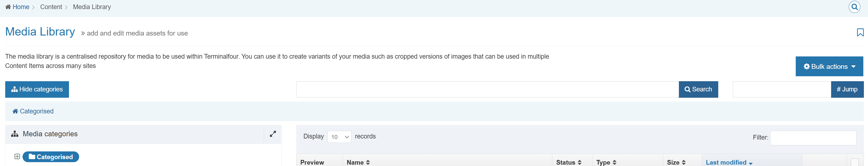Sort table by Name column

(358, 162)
